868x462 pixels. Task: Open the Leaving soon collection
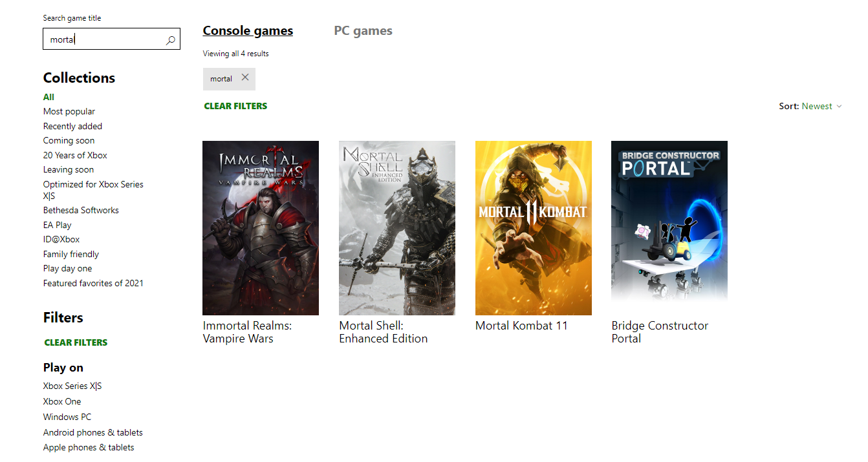pos(69,170)
